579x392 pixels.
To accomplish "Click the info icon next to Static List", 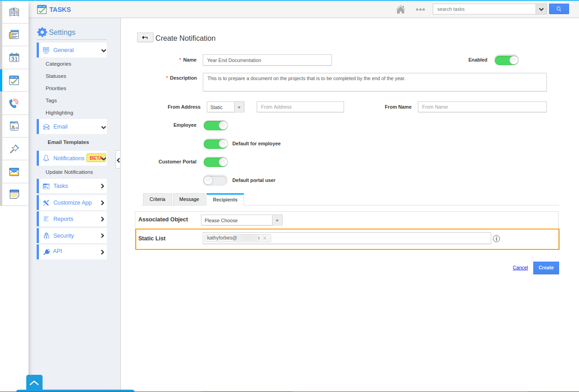I will [x=496, y=239].
